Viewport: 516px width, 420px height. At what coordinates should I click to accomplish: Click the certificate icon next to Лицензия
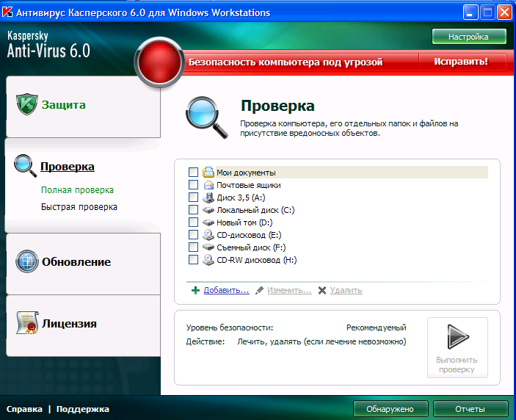(27, 323)
